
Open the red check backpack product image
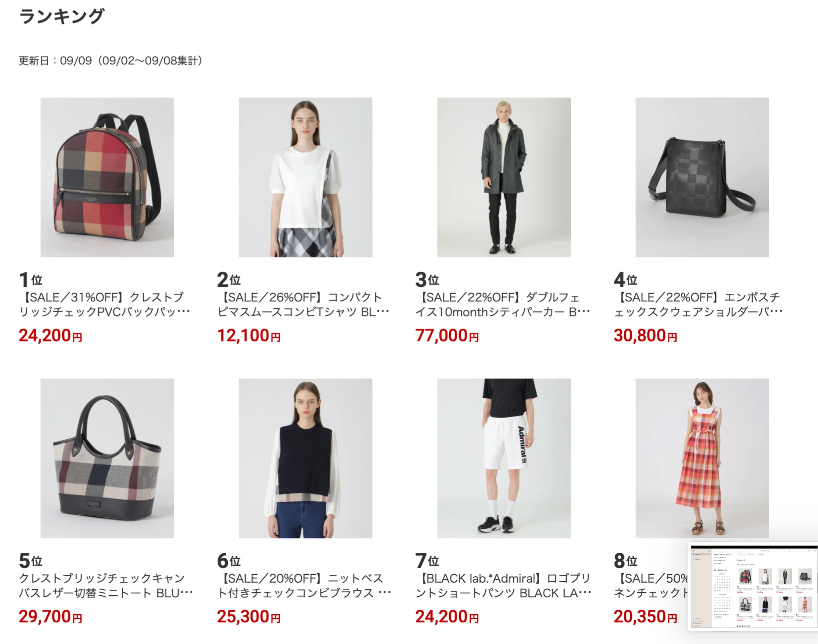[107, 177]
